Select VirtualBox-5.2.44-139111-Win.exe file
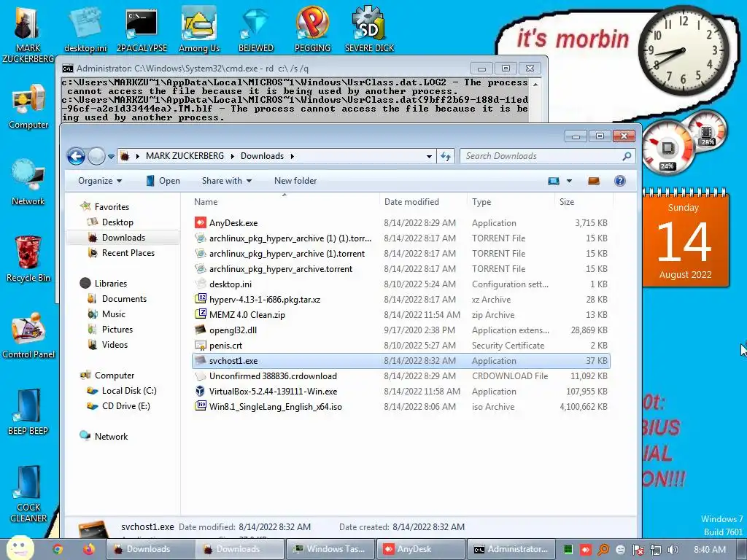The image size is (747, 560). pyautogui.click(x=400, y=392)
